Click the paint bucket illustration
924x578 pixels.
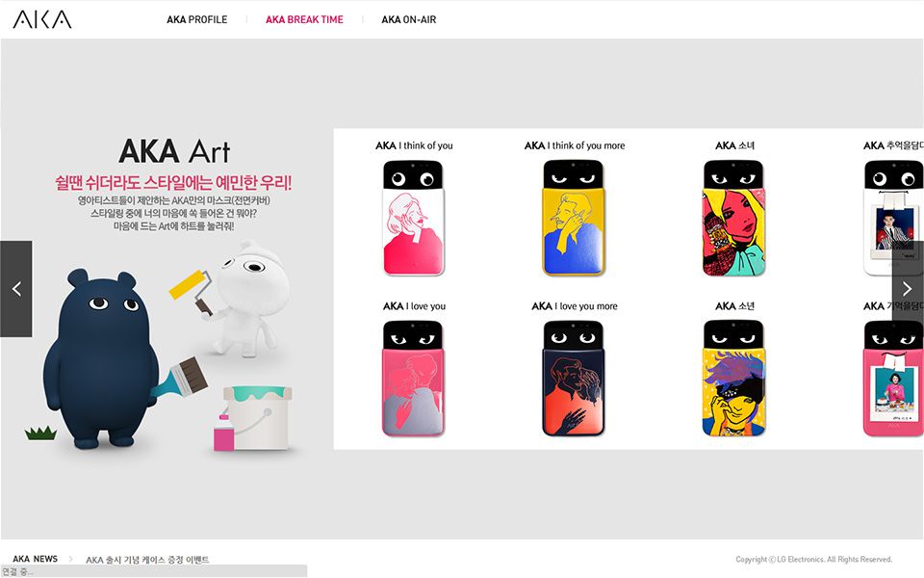258,417
